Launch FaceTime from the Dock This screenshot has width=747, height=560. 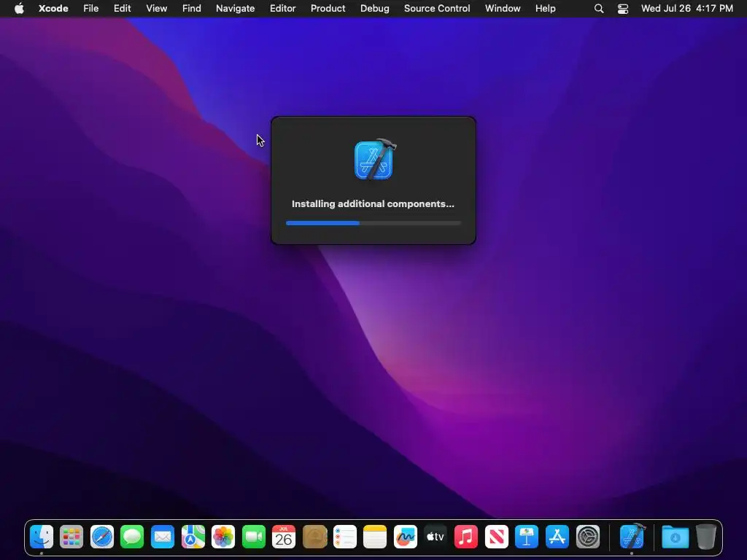253,537
